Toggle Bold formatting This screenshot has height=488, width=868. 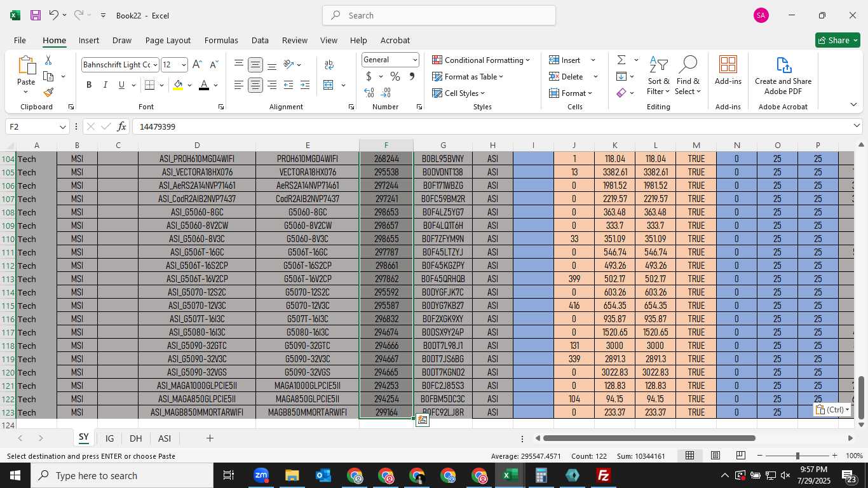[89, 85]
